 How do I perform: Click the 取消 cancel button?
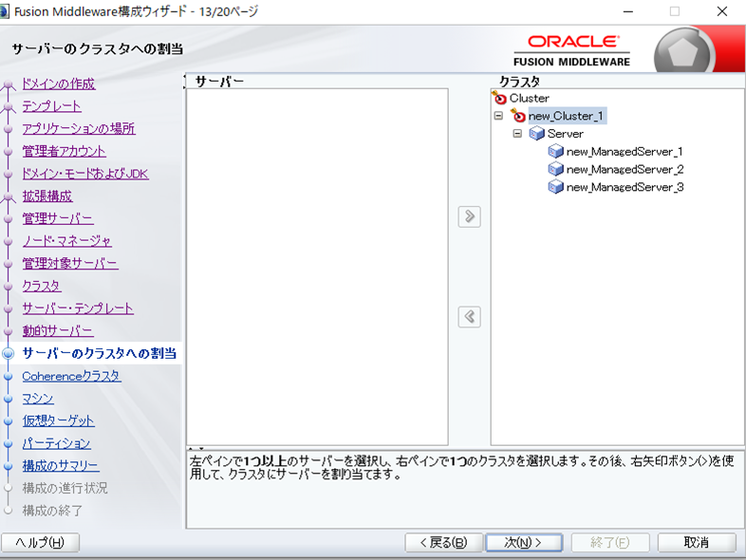pyautogui.click(x=696, y=542)
